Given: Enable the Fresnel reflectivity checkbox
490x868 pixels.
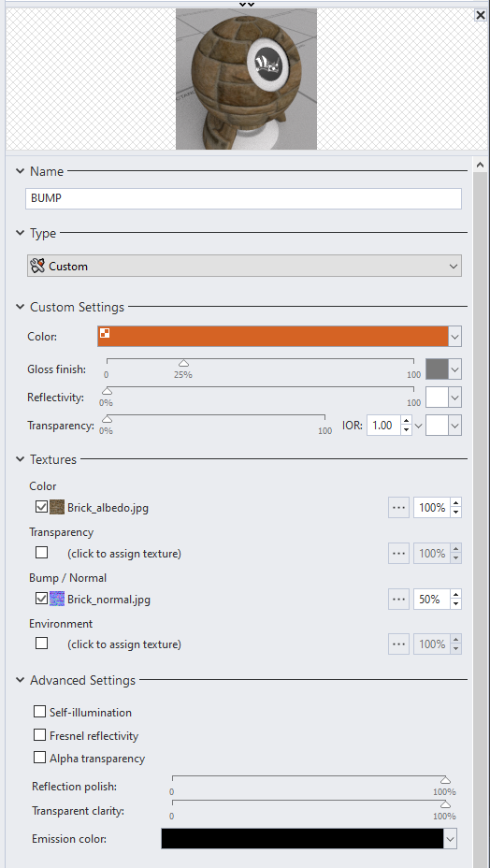Looking at the screenshot, I should click(x=40, y=735).
